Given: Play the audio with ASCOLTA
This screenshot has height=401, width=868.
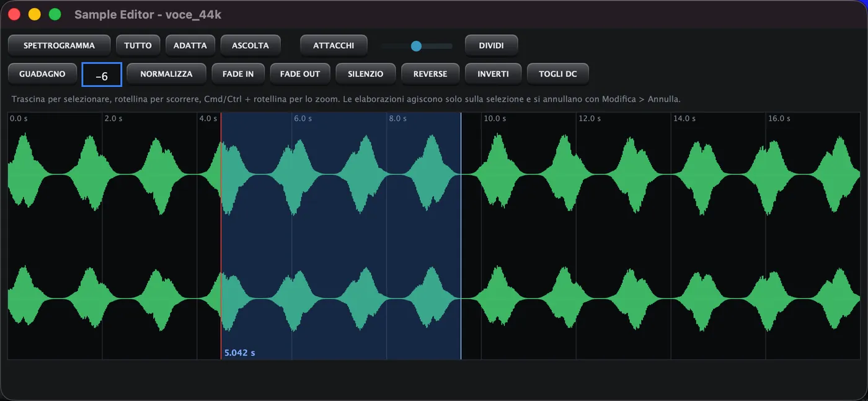Looking at the screenshot, I should click(x=250, y=45).
